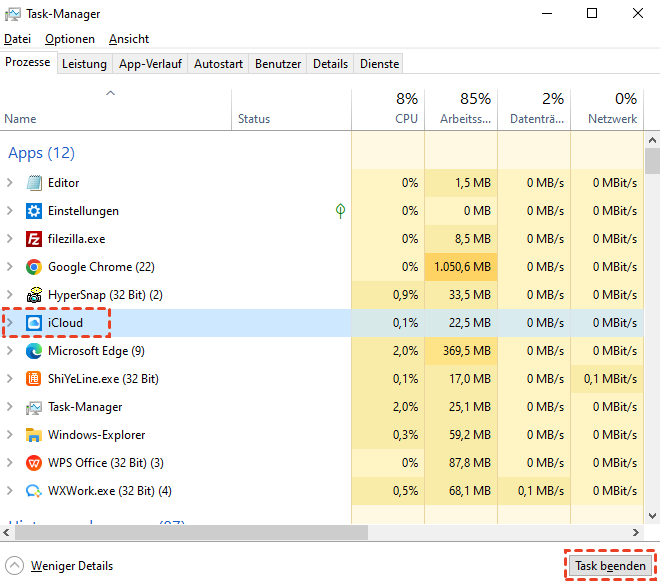Click the Einstellungen gear icon

[34, 211]
